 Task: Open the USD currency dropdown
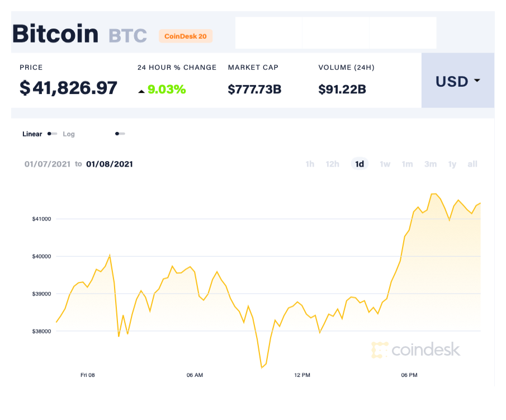[453, 81]
